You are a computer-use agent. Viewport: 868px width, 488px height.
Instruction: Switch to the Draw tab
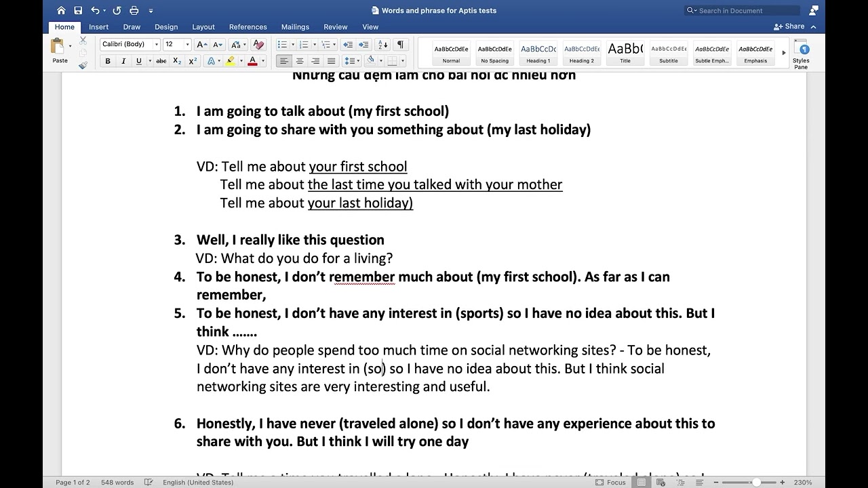click(132, 27)
